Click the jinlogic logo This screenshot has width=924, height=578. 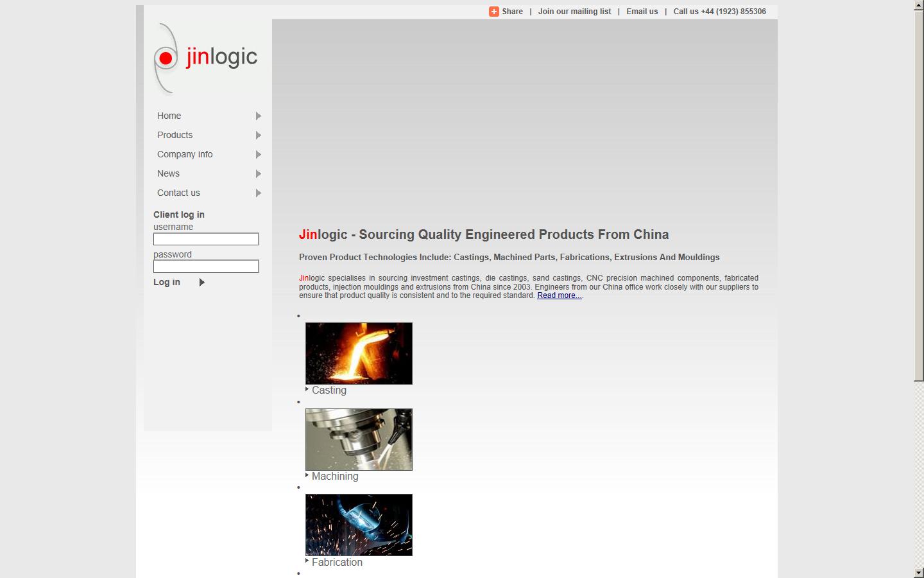click(x=204, y=58)
